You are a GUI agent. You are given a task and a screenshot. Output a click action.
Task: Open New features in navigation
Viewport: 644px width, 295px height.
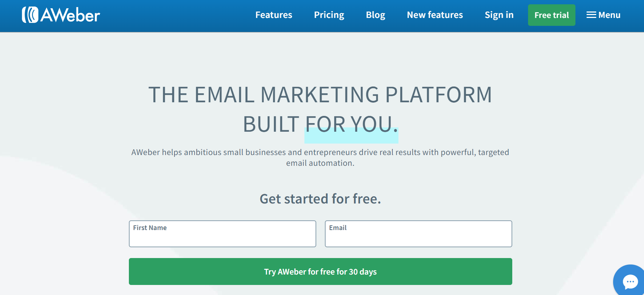pos(435,15)
